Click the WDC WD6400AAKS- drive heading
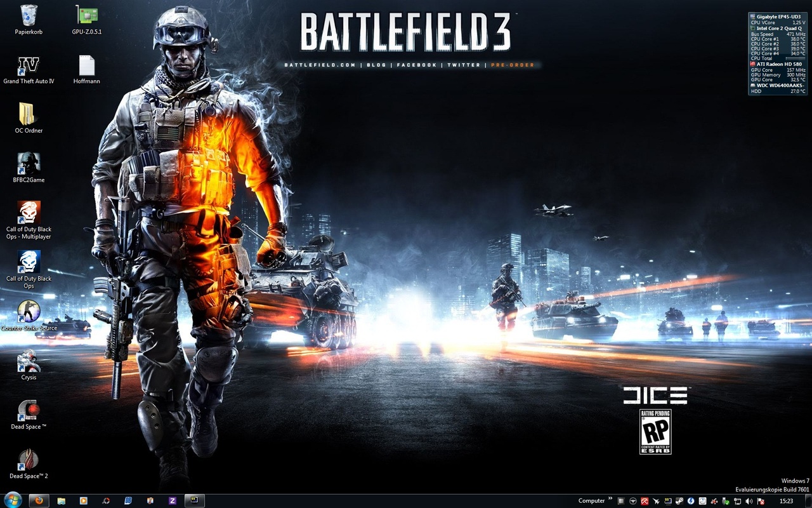 click(778, 85)
